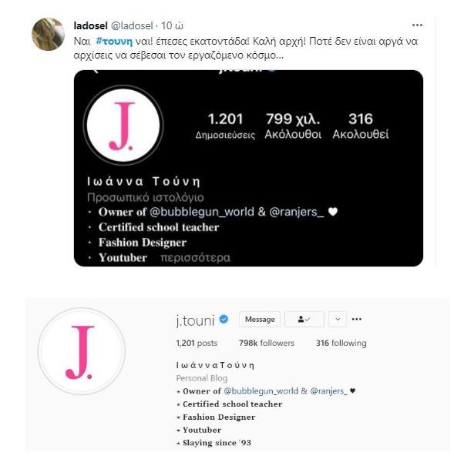
Task: Click the pink J profile picture on Instagram
Action: pyautogui.click(x=82, y=351)
